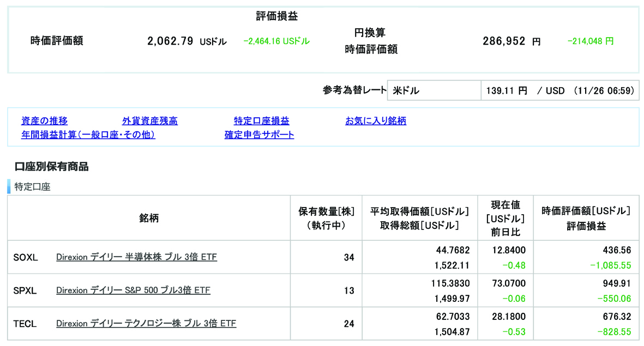Screen dimensions: 644x346
Task: Click SOXL market value 436.56
Action: click(x=617, y=250)
